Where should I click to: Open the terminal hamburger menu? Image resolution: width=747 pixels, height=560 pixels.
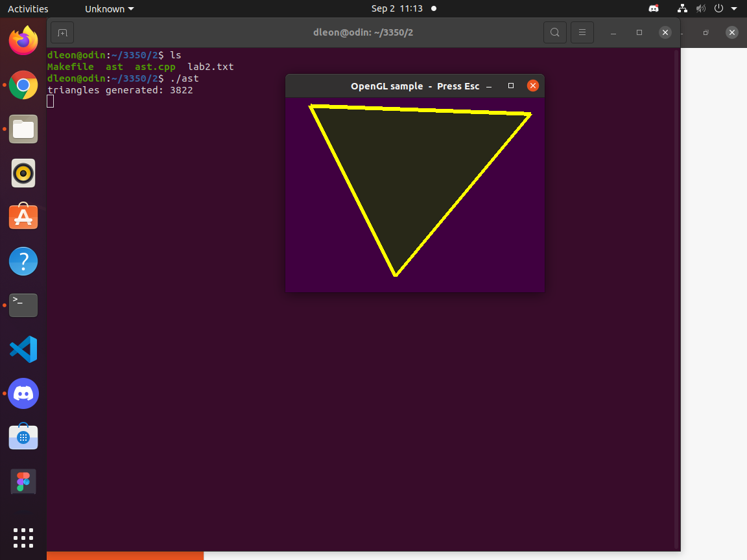point(582,32)
